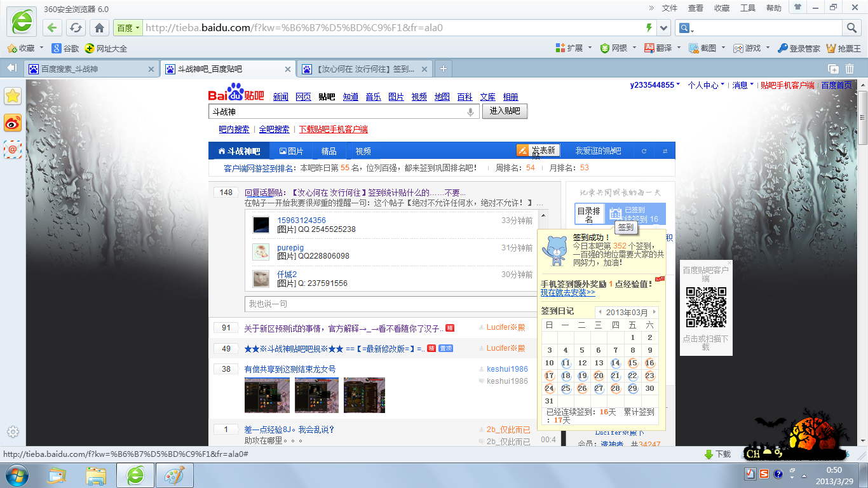Open the 查看 menu
Image resolution: width=868 pixels, height=488 pixels.
click(x=696, y=8)
